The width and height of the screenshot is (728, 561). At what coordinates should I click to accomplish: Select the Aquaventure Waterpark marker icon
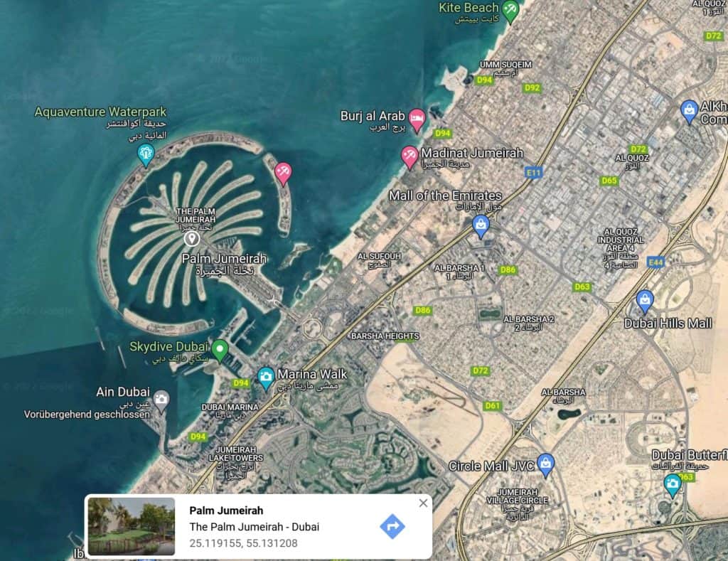[146, 154]
